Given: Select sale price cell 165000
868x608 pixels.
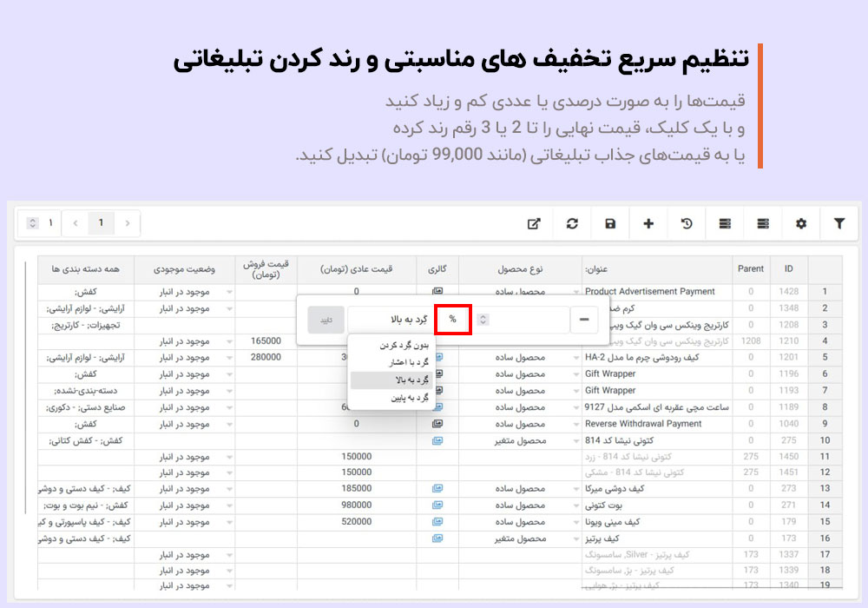Looking at the screenshot, I should tap(266, 341).
